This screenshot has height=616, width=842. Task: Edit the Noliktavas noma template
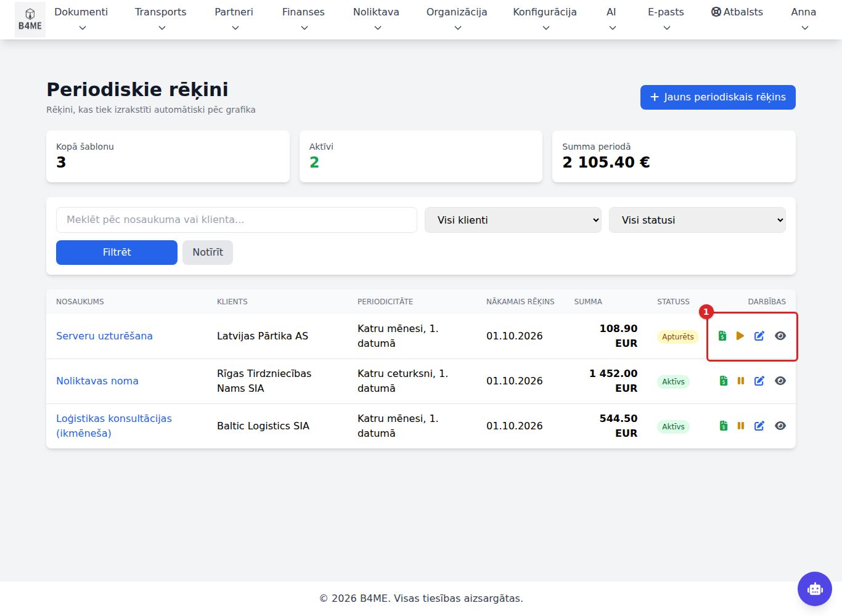759,381
